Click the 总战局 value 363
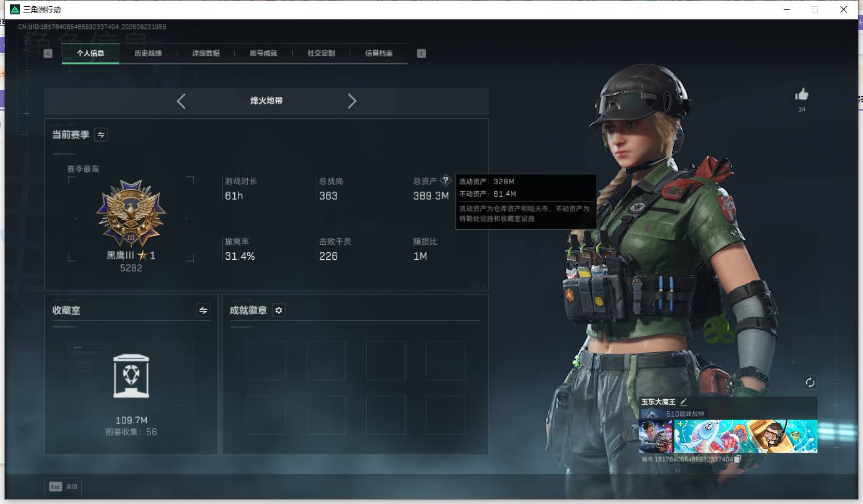This screenshot has height=504, width=863. point(328,196)
